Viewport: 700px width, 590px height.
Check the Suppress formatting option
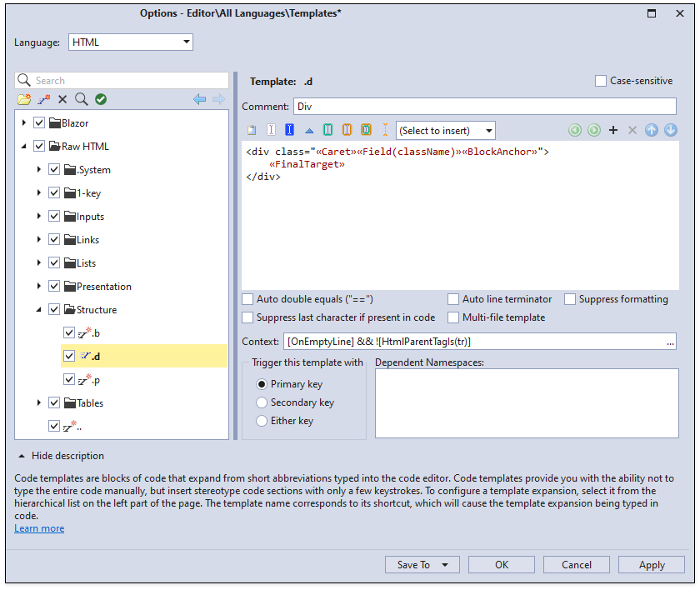coord(570,299)
